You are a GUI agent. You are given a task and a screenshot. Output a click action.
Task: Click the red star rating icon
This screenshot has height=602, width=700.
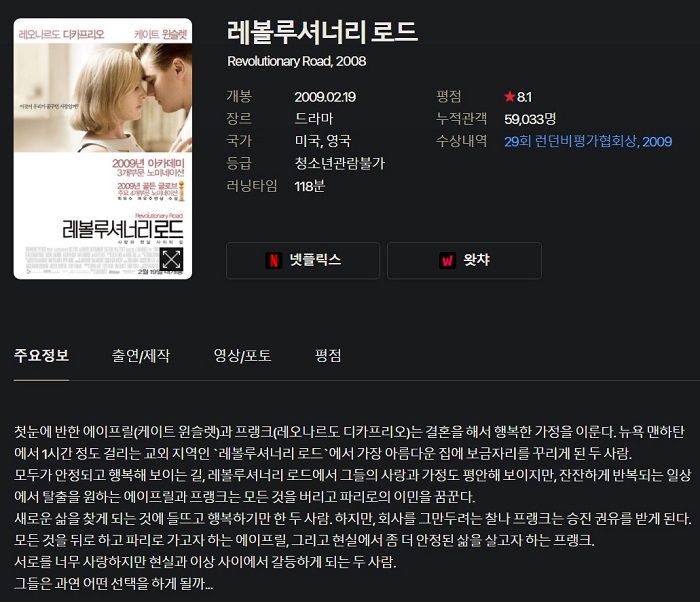pos(509,96)
